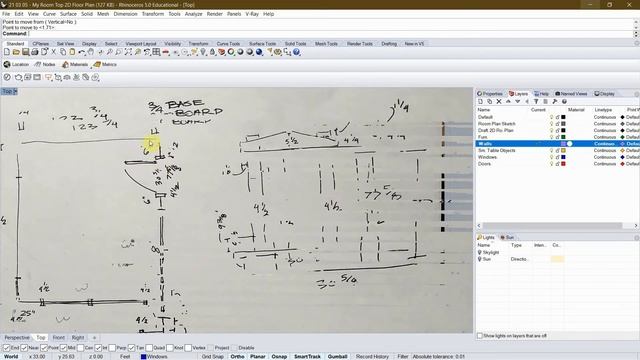Open the Top viewport title dropdown
This screenshot has width=640, height=360.
(15, 91)
